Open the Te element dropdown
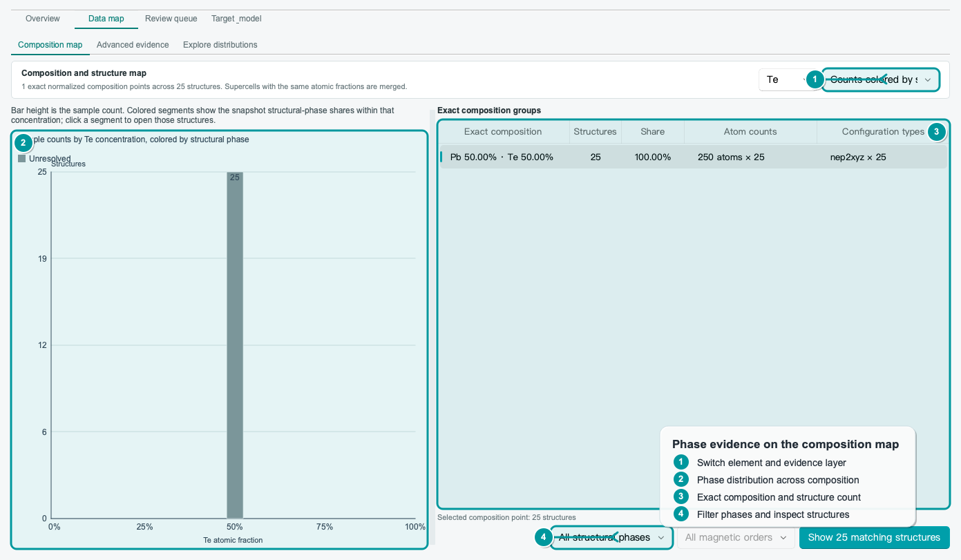 tap(785, 79)
